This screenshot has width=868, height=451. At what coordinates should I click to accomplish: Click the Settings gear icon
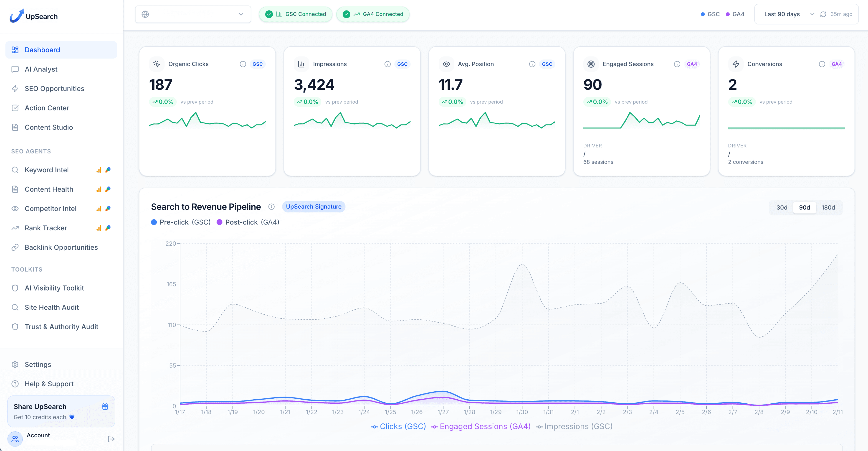15,364
